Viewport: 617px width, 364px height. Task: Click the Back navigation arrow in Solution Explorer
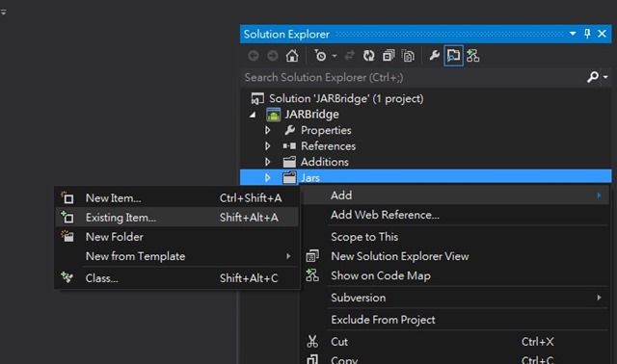click(253, 56)
